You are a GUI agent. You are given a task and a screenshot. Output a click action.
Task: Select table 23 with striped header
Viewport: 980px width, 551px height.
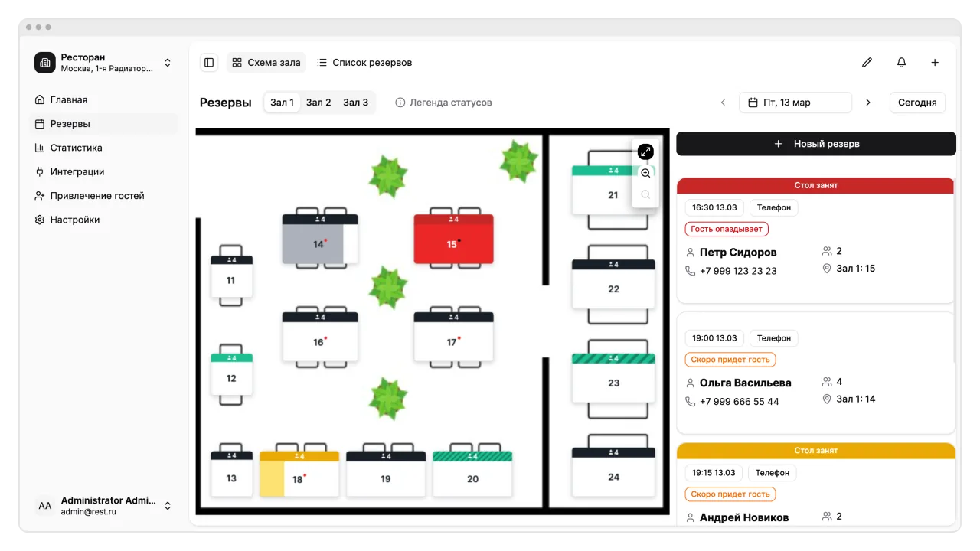coord(613,378)
